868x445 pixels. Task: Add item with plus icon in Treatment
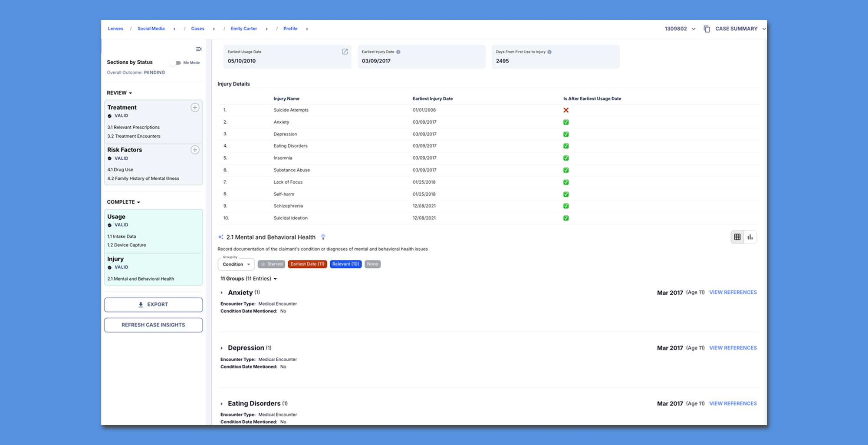(x=195, y=108)
